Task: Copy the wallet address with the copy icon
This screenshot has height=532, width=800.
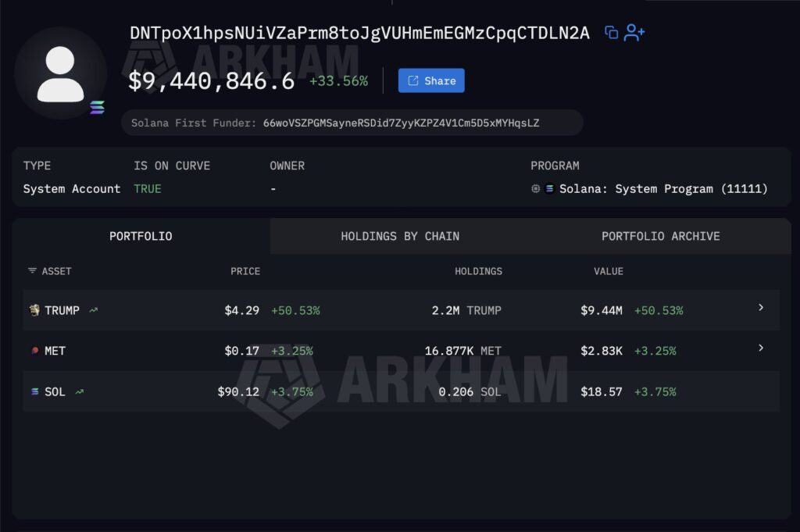Action: (x=611, y=33)
